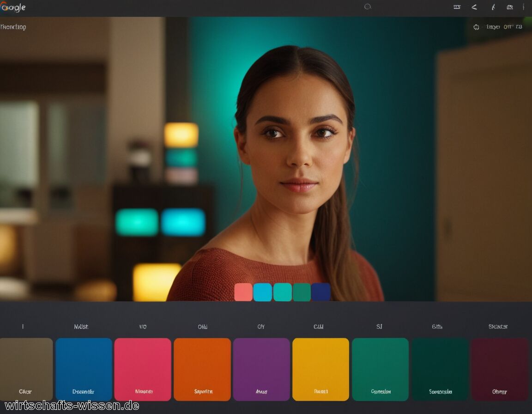The height and width of the screenshot is (414, 532).
Task: Click the column header above the blue card
Action: (x=81, y=327)
